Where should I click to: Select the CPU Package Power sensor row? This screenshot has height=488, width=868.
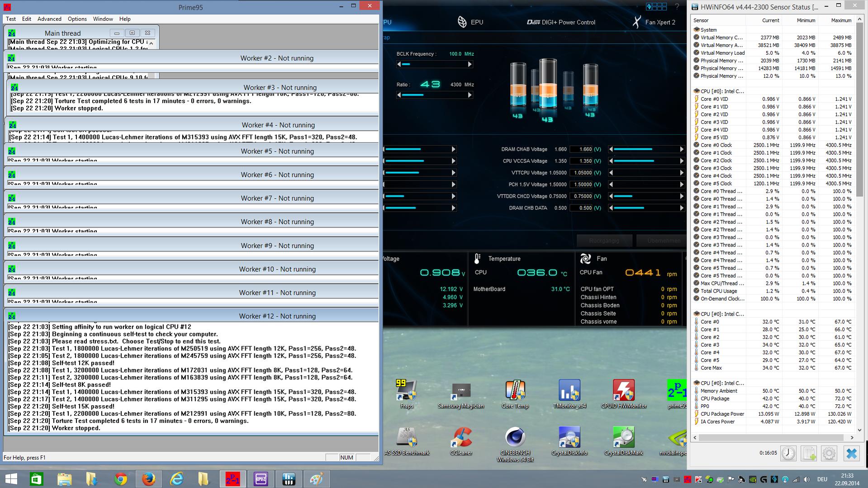coord(773,414)
